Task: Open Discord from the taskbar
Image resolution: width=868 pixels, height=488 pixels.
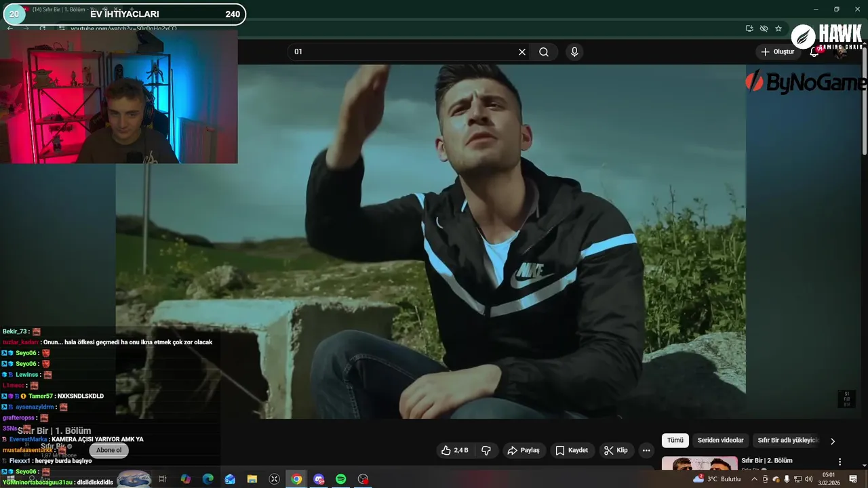Action: (x=319, y=479)
